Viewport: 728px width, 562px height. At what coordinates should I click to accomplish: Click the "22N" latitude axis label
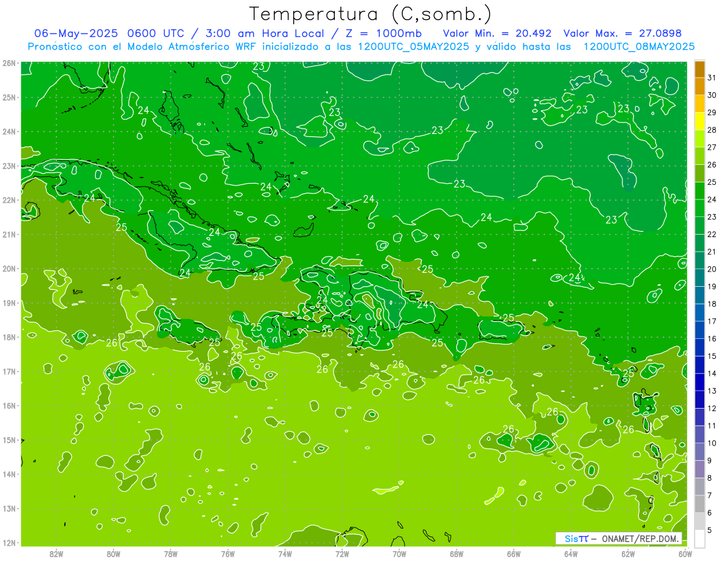(8, 200)
